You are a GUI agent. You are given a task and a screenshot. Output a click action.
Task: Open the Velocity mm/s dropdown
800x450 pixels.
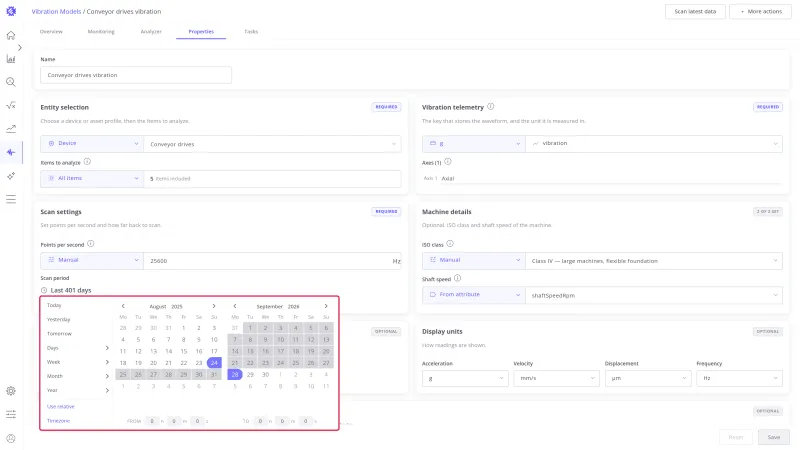[x=556, y=378]
